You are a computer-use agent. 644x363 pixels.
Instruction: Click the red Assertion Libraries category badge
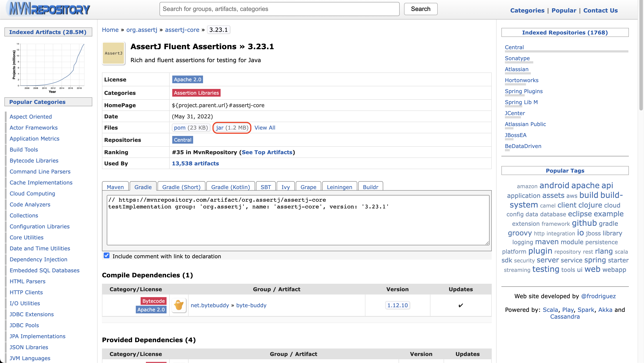[196, 93]
